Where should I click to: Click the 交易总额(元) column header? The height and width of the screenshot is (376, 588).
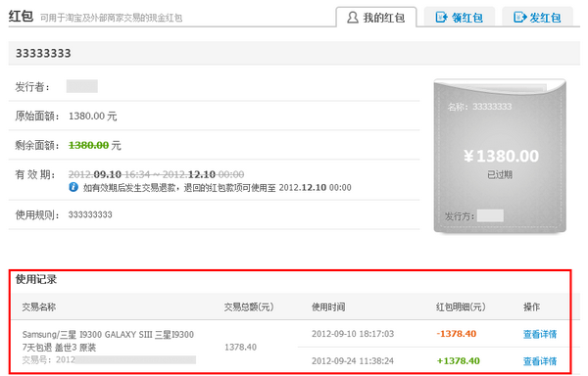(x=249, y=307)
